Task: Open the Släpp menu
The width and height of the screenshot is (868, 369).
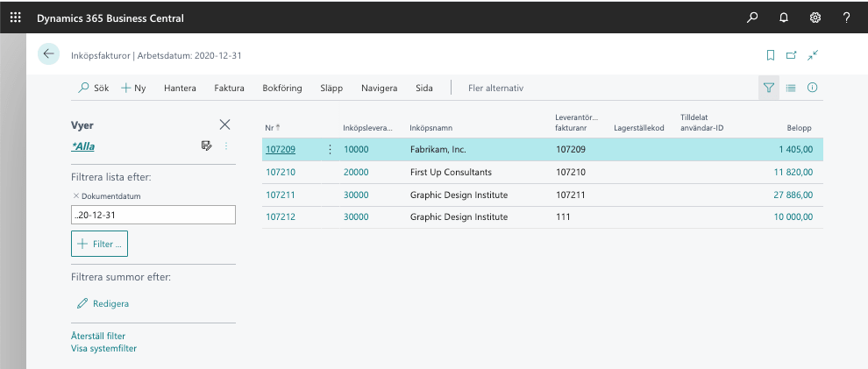Action: (331, 88)
